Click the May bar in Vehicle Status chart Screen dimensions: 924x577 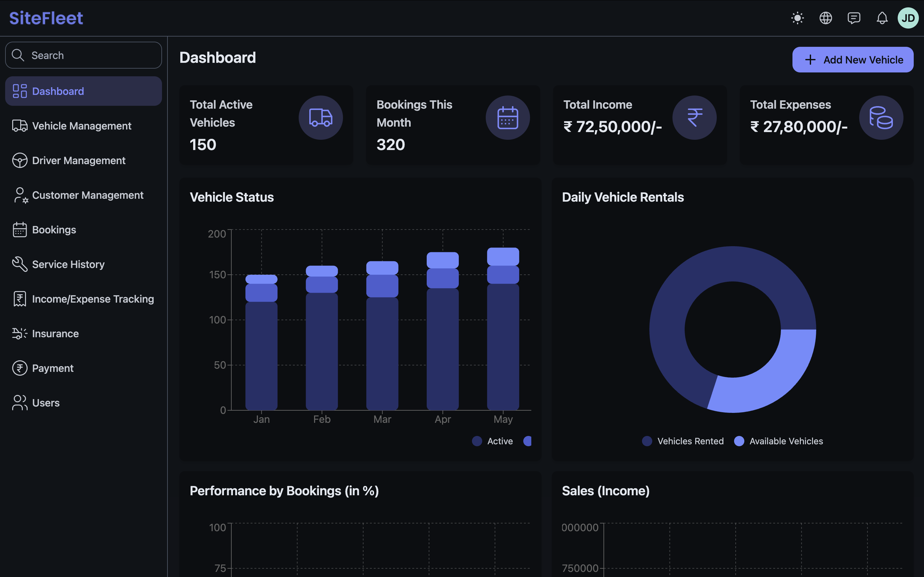point(503,343)
